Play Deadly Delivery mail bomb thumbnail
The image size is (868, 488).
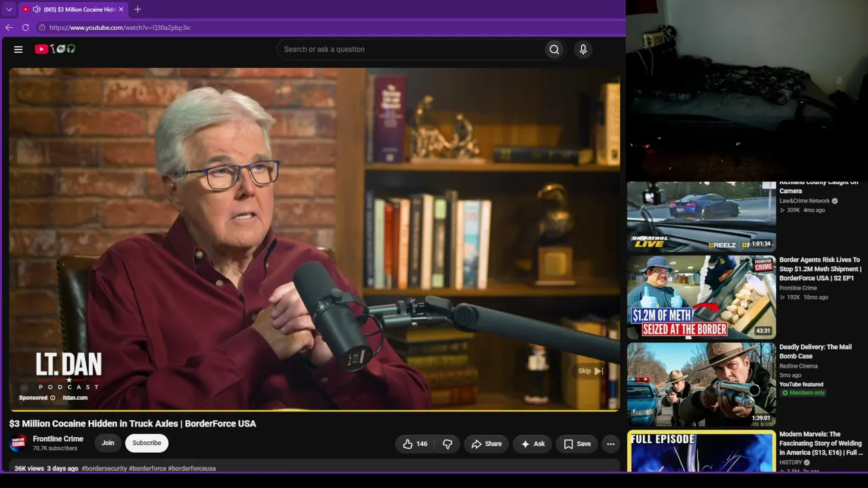point(701,384)
